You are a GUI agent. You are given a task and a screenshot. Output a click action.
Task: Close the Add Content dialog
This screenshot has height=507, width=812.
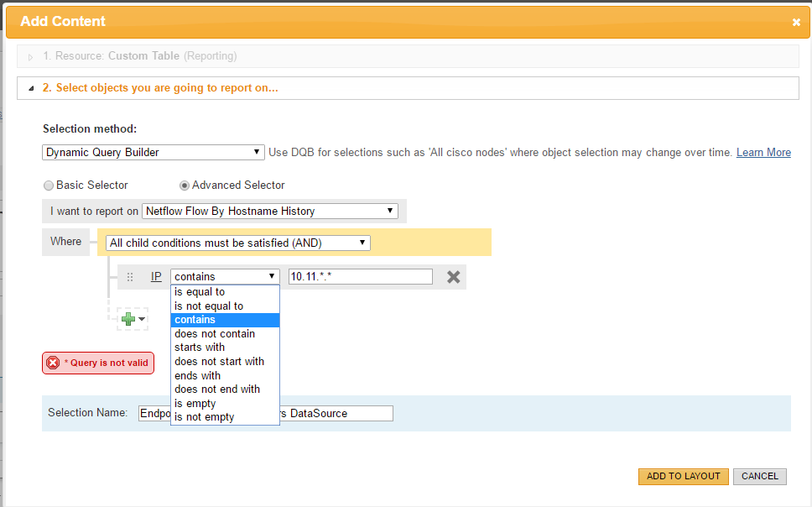point(796,22)
